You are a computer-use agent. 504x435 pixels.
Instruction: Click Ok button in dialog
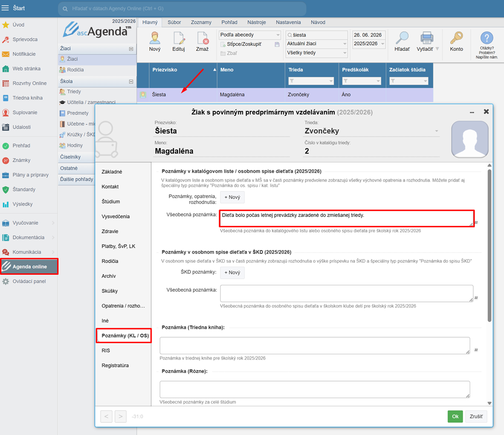(x=455, y=416)
